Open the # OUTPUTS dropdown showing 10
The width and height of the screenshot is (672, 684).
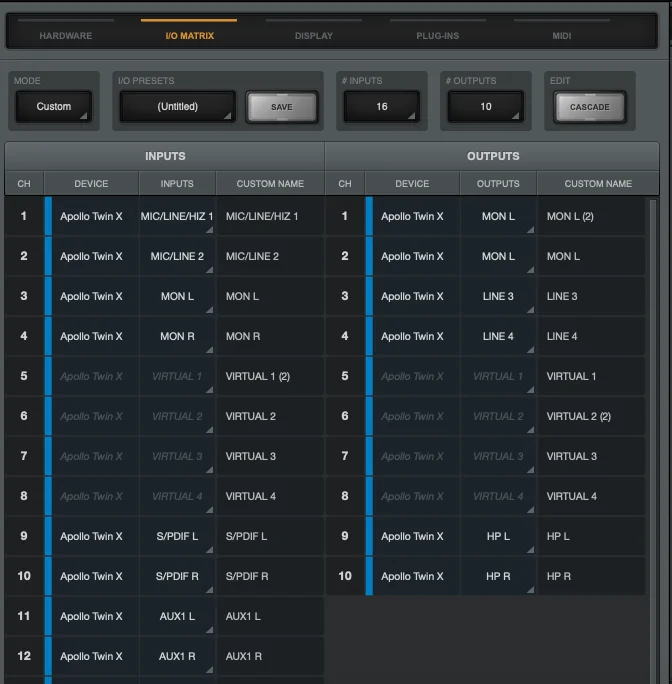click(486, 106)
